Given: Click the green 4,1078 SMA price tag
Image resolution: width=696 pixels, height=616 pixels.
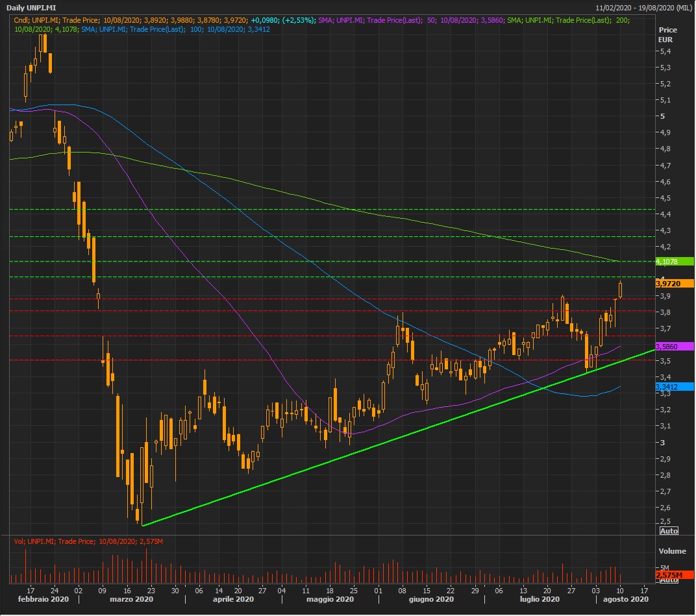Looking at the screenshot, I should tap(674, 262).
